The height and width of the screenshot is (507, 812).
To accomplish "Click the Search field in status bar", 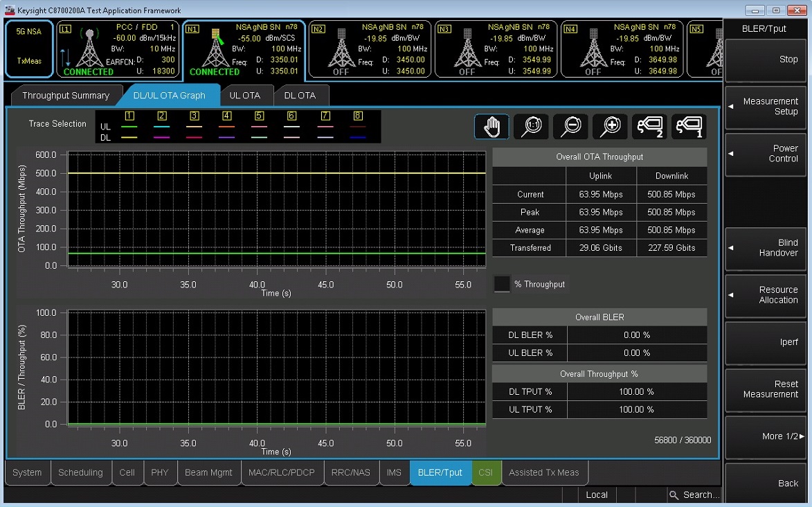I will tap(694, 495).
